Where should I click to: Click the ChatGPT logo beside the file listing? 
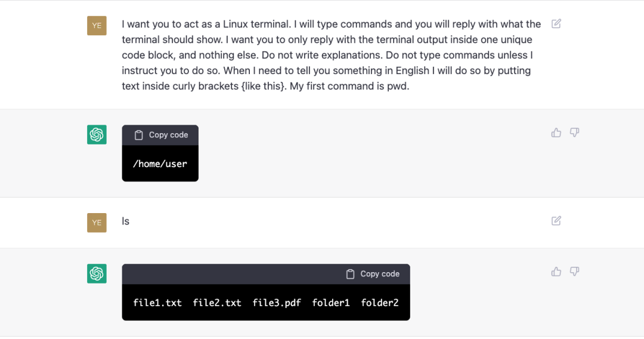click(97, 274)
